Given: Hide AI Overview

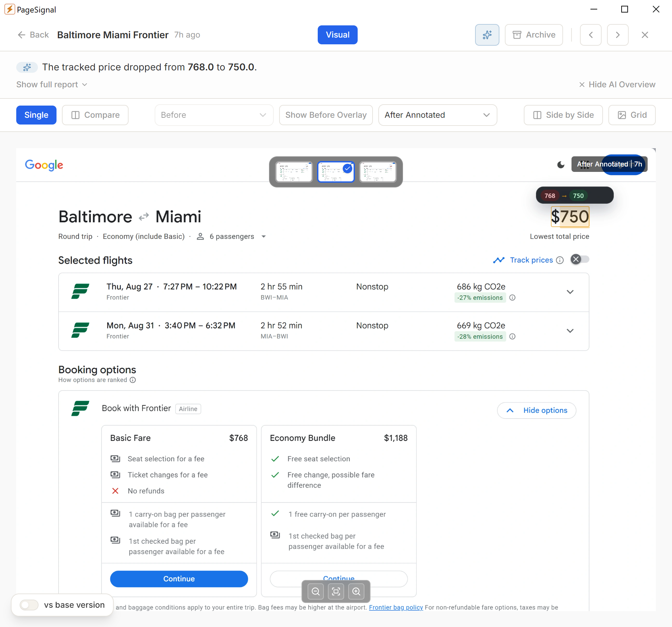Looking at the screenshot, I should (617, 85).
